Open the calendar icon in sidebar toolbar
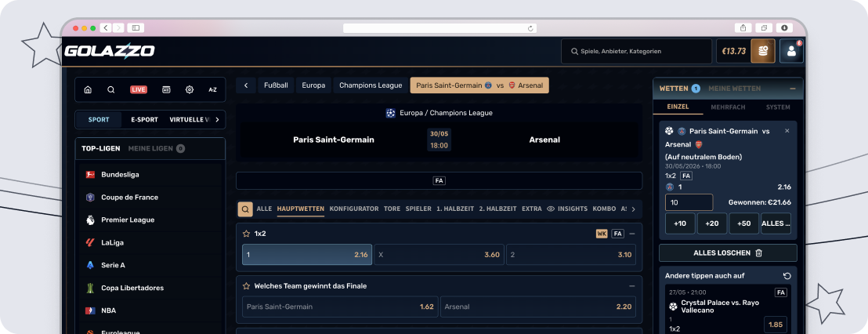The image size is (868, 334). (x=165, y=89)
